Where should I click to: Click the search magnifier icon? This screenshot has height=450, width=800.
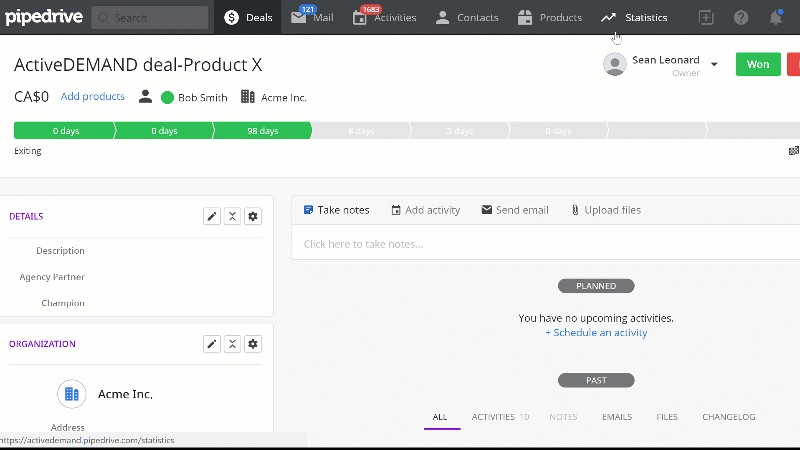tap(104, 18)
